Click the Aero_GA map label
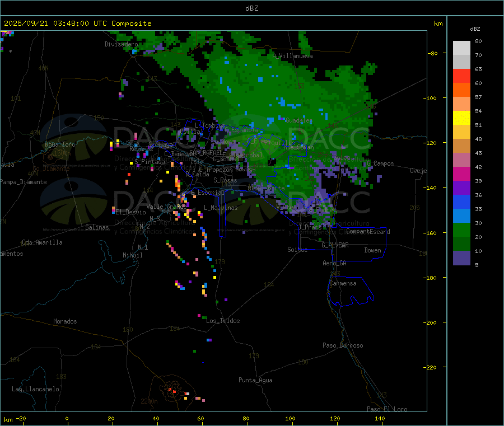The width and height of the screenshot is (504, 426). (x=335, y=263)
